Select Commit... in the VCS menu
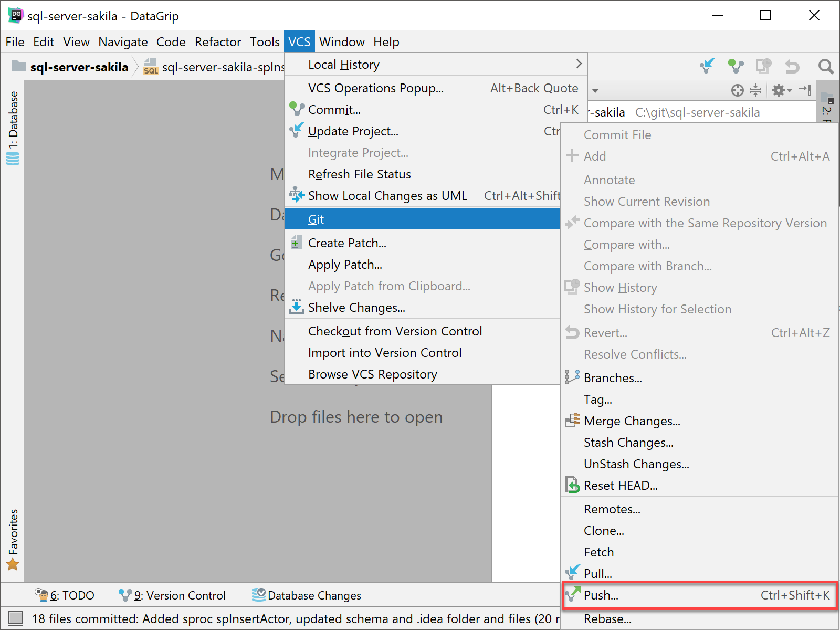 tap(436, 110)
